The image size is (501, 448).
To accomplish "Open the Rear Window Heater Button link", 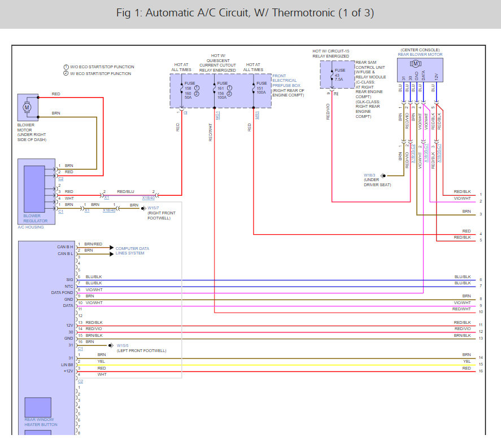I will tap(41, 422).
